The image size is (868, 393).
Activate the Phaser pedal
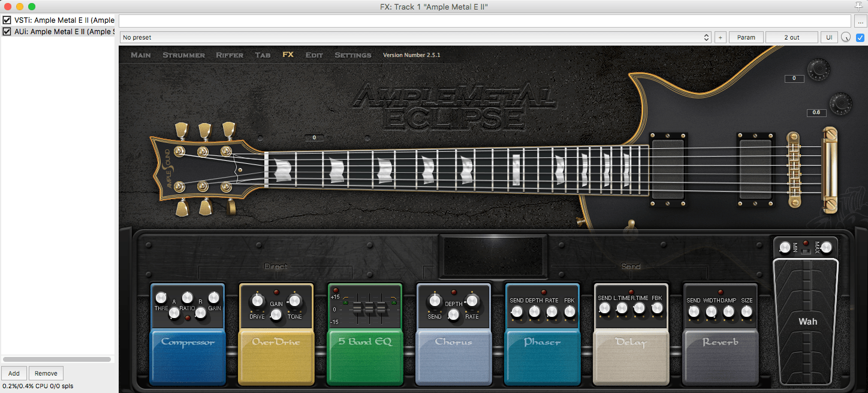[542, 358]
